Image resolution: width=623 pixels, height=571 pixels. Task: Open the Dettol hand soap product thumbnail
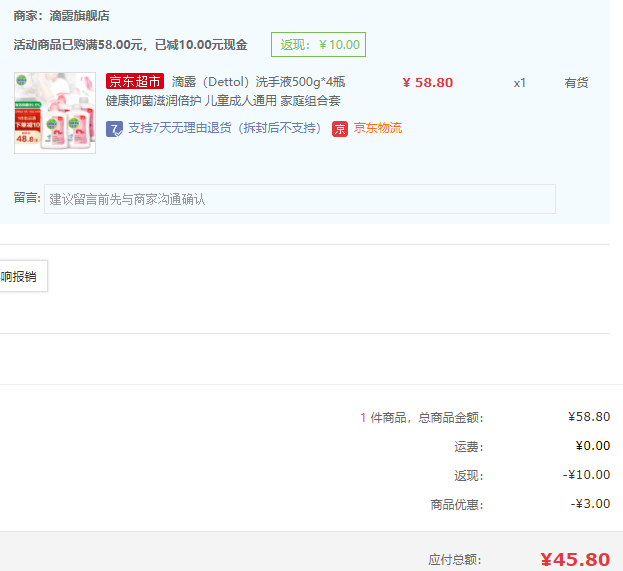(x=55, y=113)
